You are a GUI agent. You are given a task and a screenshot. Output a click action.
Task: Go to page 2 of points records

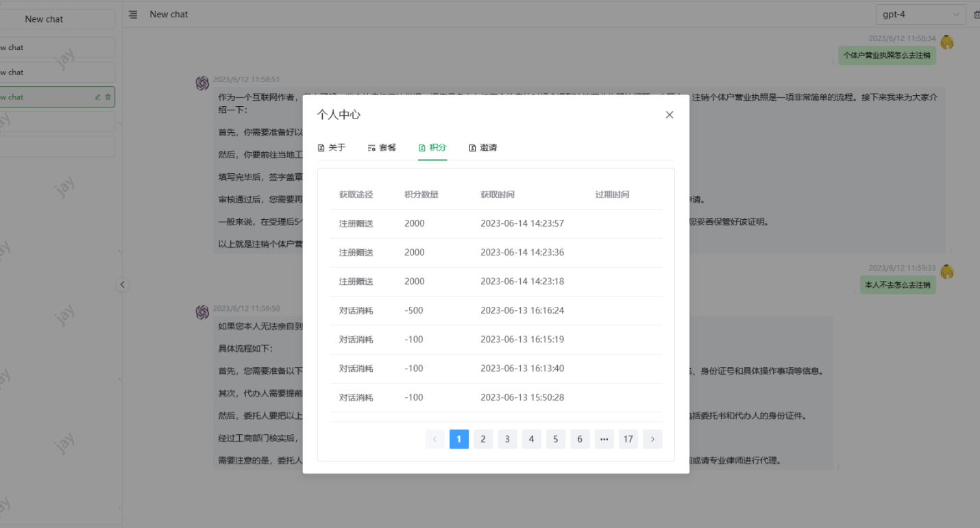coord(483,440)
